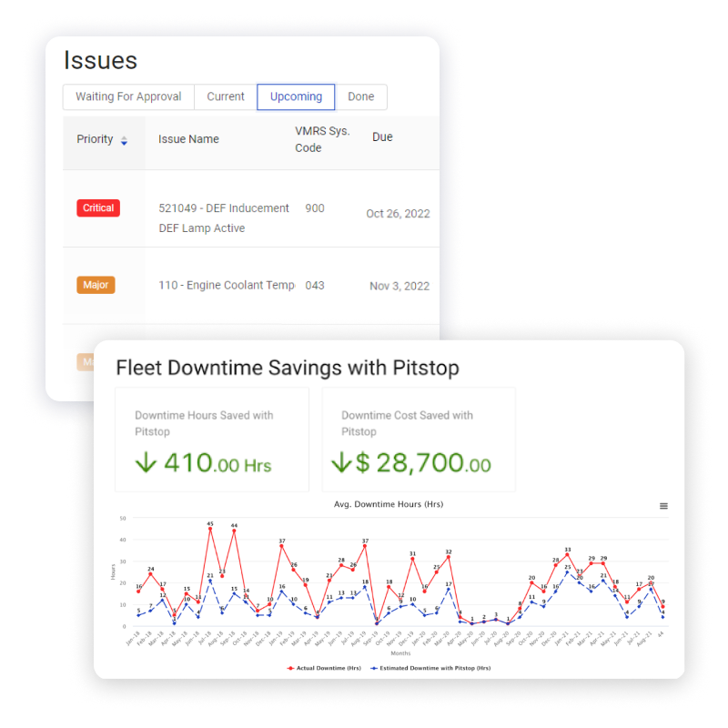Toggle Estimated Downtime with Pitstop legend series
Image resolution: width=728 pixels, height=728 pixels.
(430, 668)
